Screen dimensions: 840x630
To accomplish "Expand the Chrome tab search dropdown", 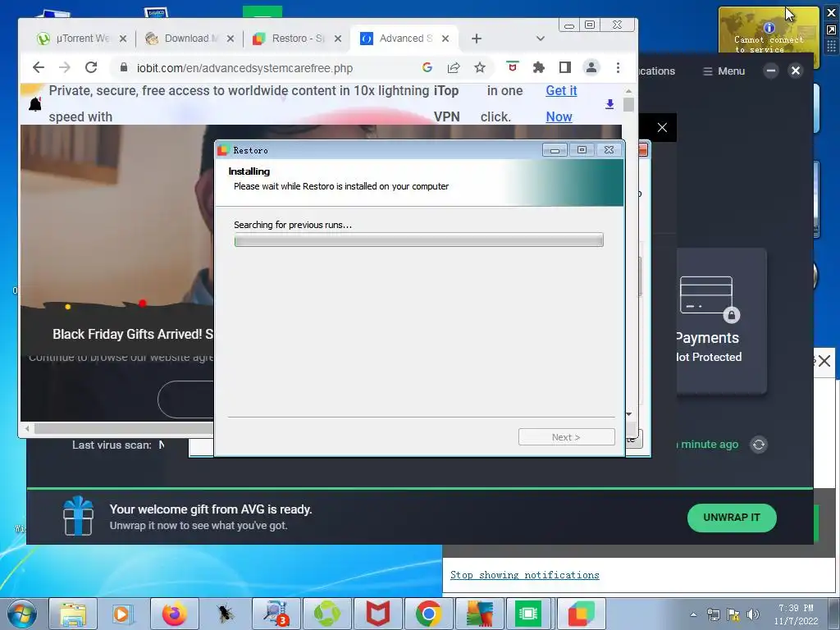I will click(x=540, y=39).
